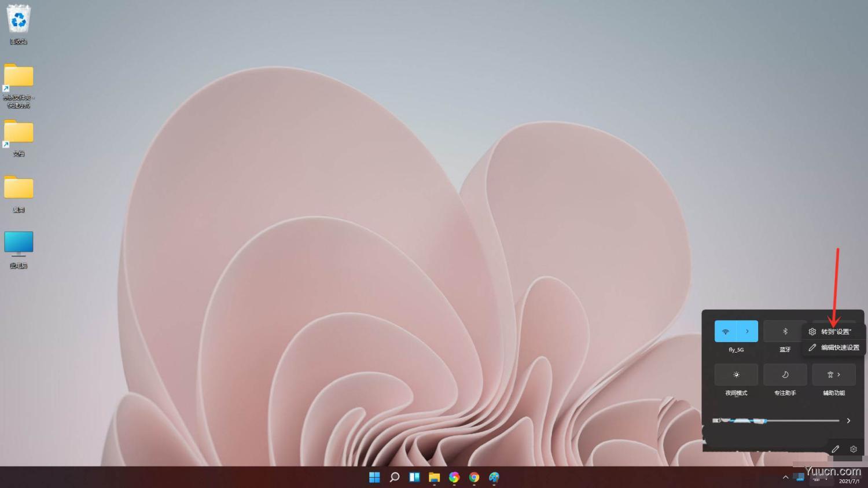
Task: Expand Wi-Fi network list chevron
Action: 747,331
